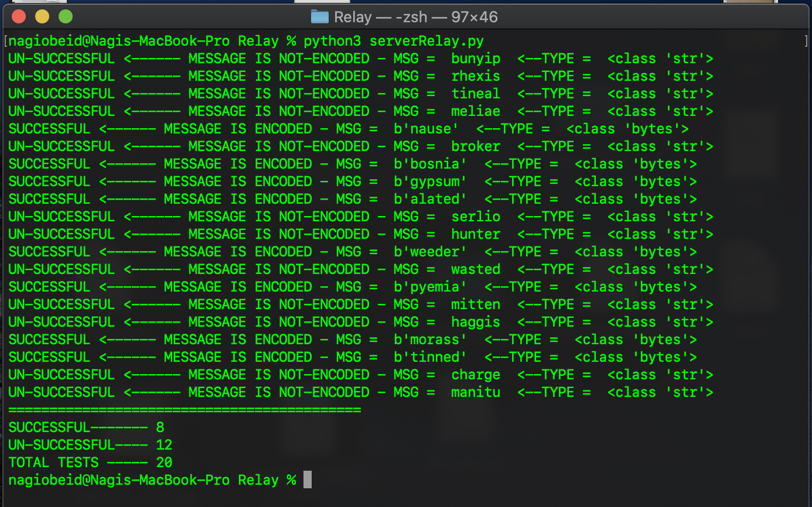Click the folder icon in the title bar
This screenshot has height=507, width=812.
point(319,16)
